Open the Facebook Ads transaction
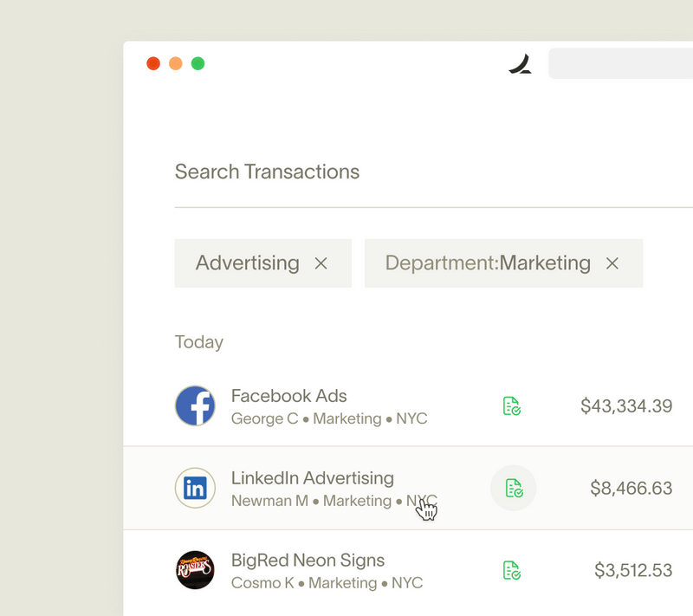 pyautogui.click(x=289, y=397)
